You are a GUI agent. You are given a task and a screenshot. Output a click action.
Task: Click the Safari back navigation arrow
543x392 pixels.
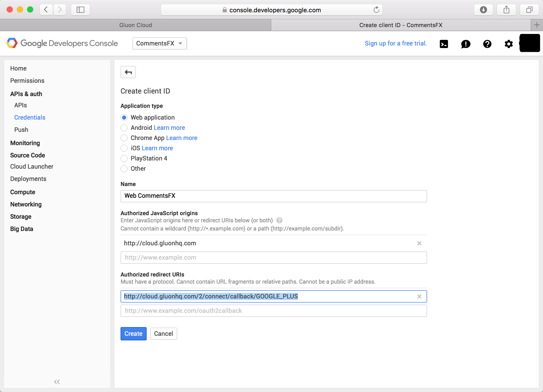click(46, 10)
